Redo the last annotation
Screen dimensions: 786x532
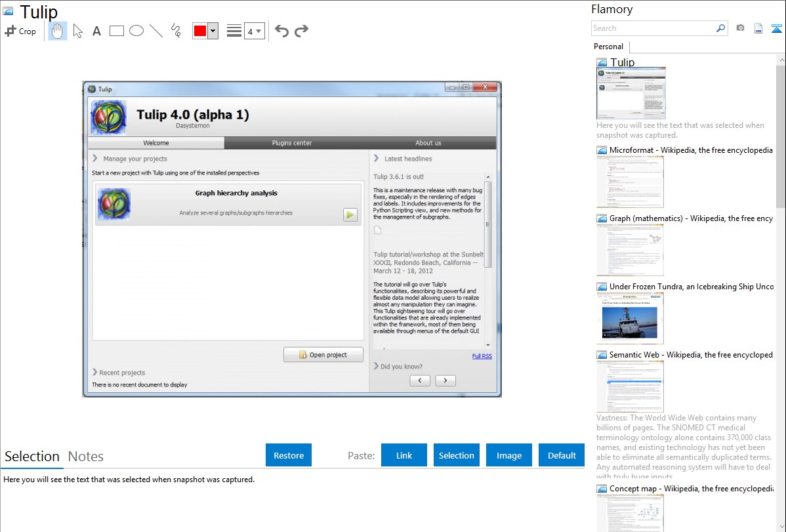click(301, 31)
